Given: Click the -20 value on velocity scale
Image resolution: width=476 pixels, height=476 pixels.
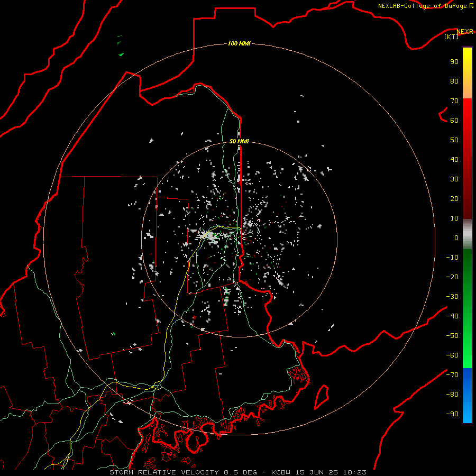Looking at the screenshot, I should (x=452, y=277).
